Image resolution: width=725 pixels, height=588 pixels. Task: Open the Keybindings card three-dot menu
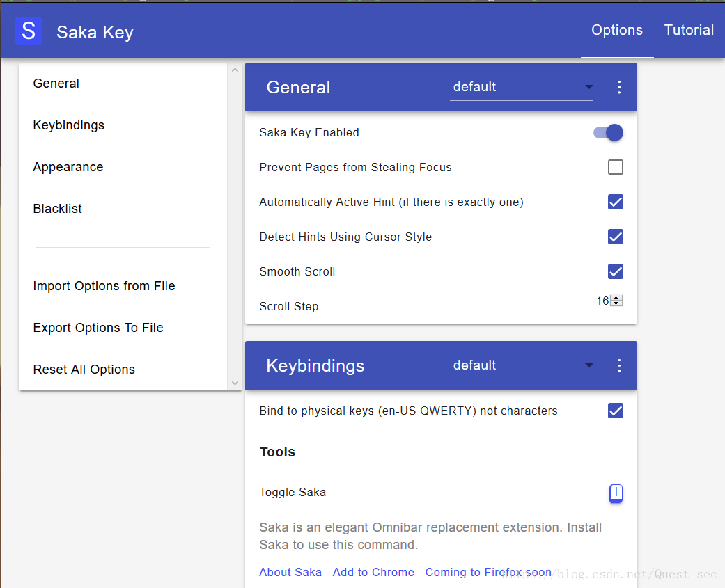(618, 365)
